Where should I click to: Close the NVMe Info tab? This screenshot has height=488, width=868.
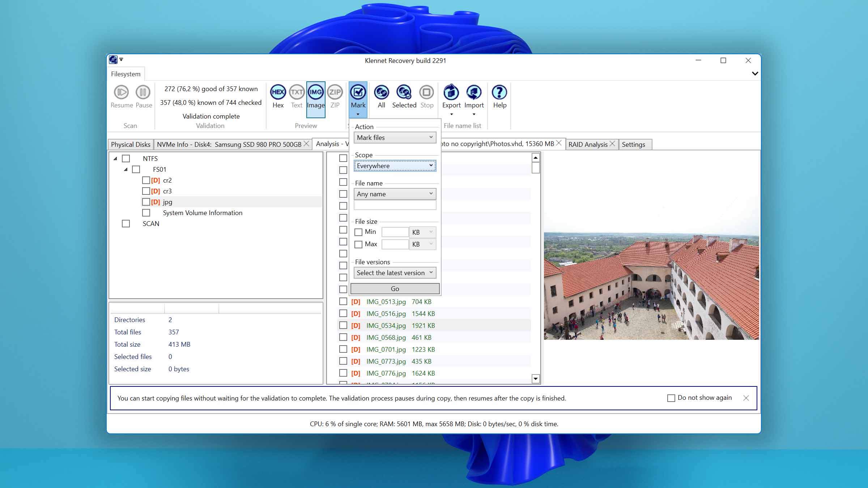[x=306, y=144]
